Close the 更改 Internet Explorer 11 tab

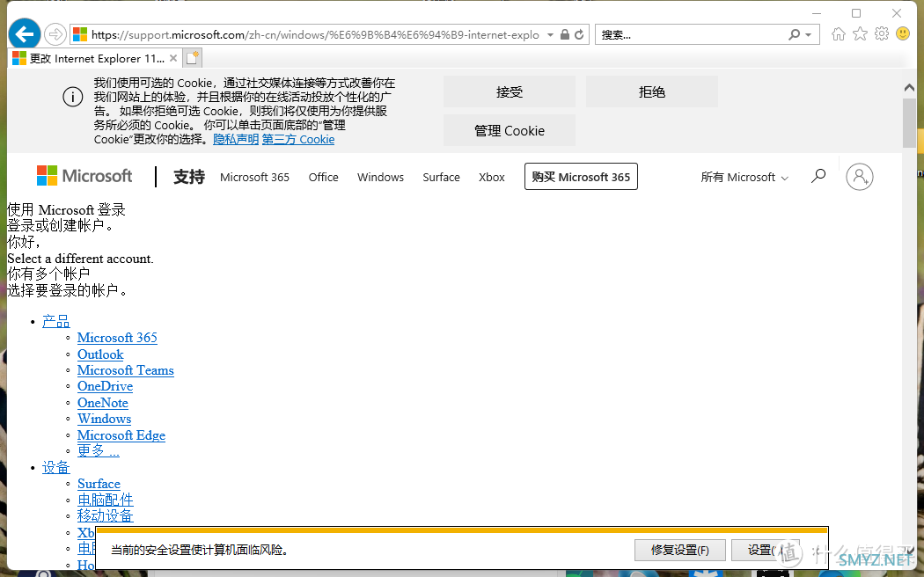click(173, 58)
